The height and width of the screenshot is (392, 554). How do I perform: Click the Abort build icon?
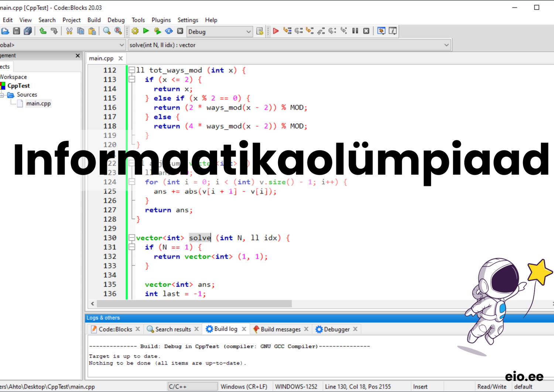coord(180,31)
